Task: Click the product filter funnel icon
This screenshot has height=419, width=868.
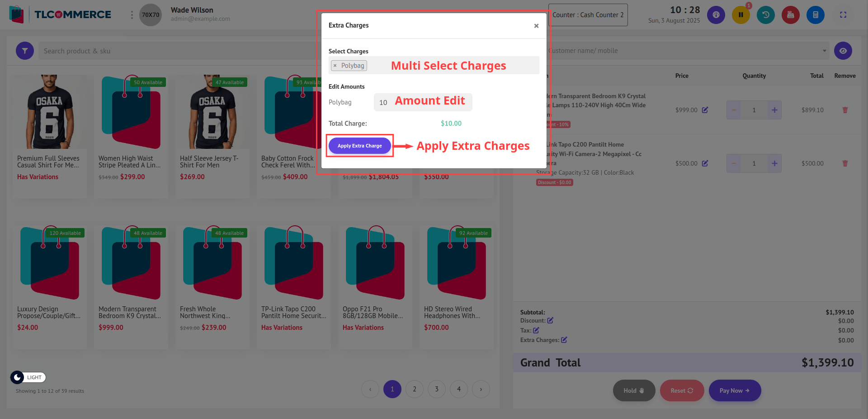Action: click(x=25, y=51)
